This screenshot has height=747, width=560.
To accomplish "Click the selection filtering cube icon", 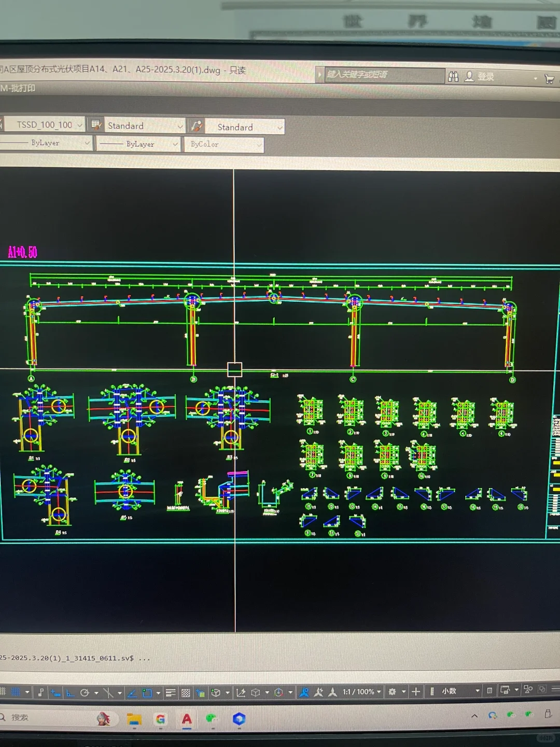I will tap(256, 692).
